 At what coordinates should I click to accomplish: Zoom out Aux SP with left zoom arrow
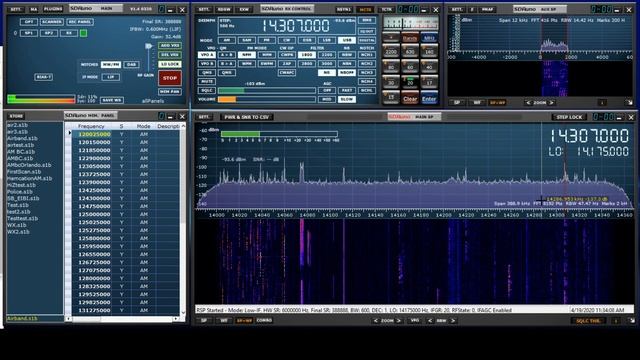pos(529,103)
